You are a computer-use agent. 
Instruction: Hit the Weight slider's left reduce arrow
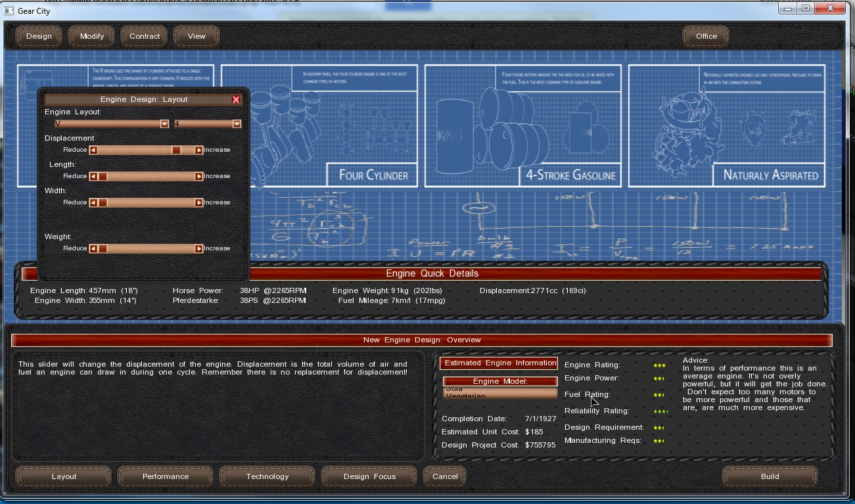click(93, 248)
